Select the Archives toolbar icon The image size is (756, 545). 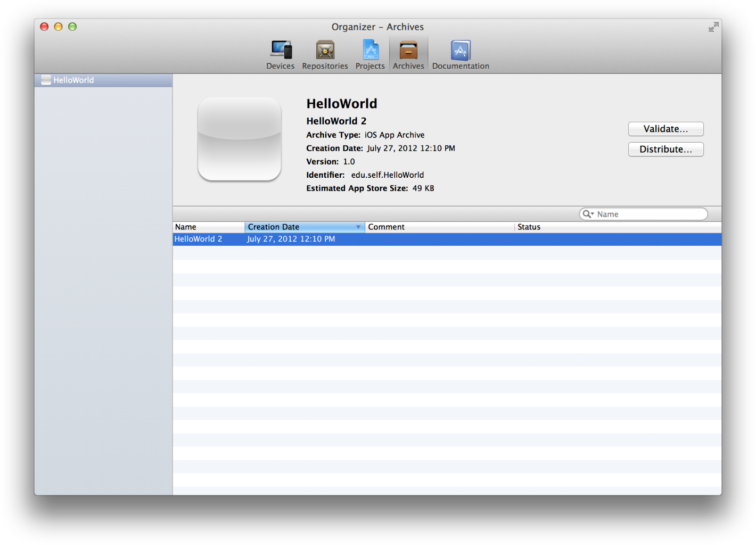(x=408, y=55)
